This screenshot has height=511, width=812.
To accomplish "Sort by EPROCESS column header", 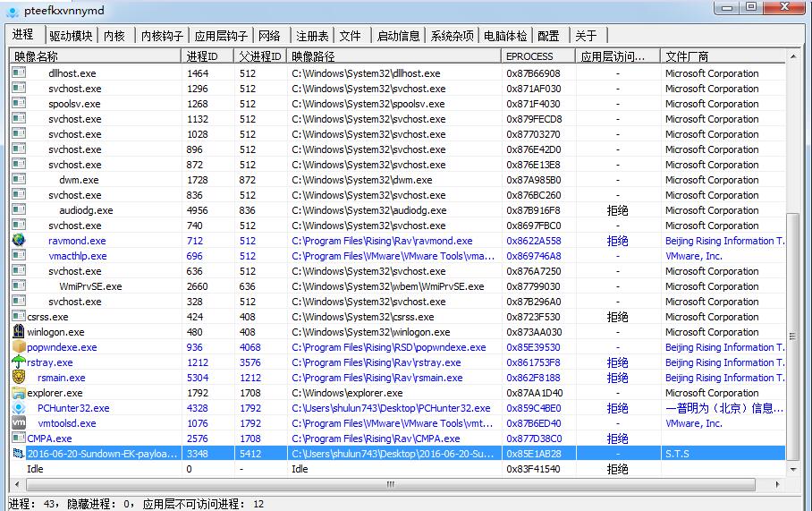I will [538, 56].
